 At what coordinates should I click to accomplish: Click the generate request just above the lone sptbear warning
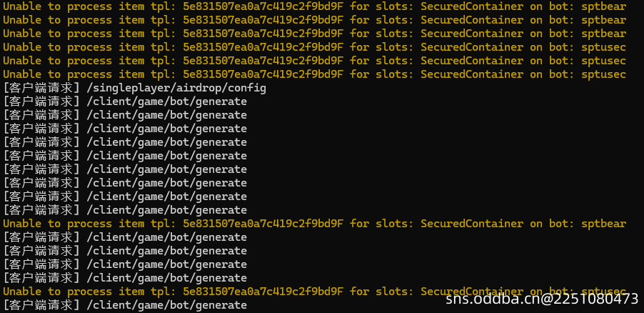tap(166, 210)
